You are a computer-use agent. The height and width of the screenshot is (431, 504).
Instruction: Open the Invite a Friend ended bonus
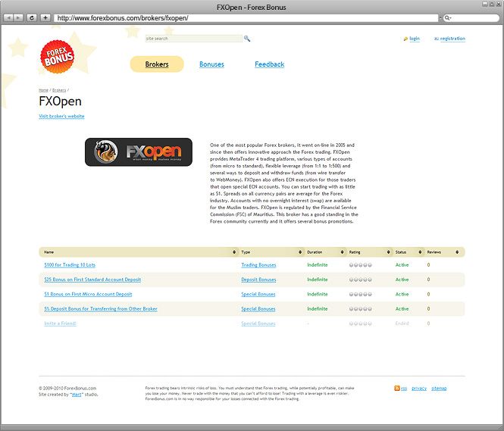click(60, 323)
